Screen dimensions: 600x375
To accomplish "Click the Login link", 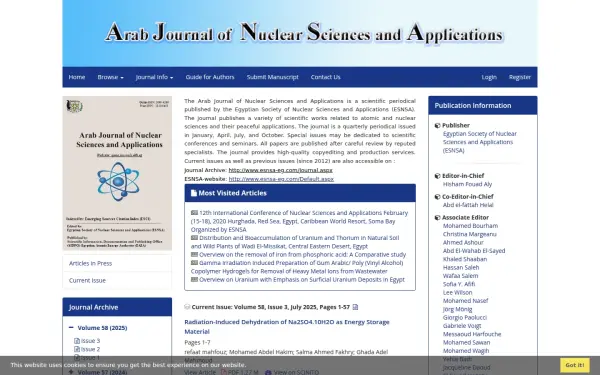I will click(x=489, y=77).
